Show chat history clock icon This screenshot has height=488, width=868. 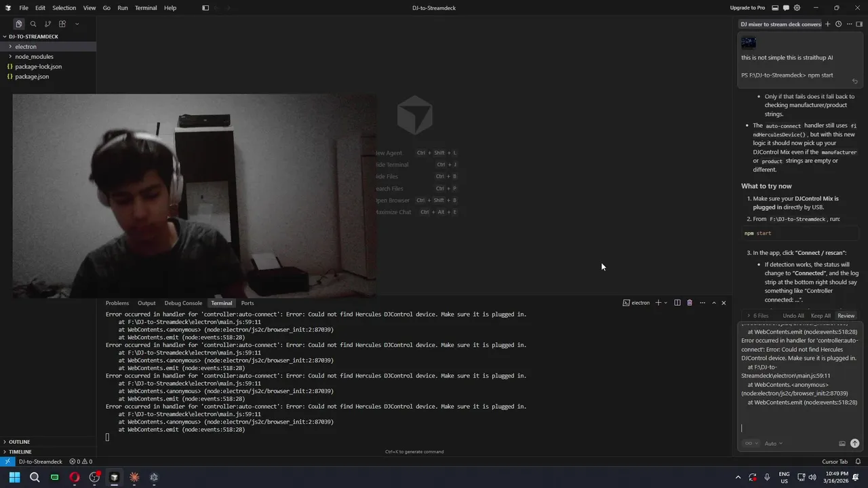(x=838, y=24)
